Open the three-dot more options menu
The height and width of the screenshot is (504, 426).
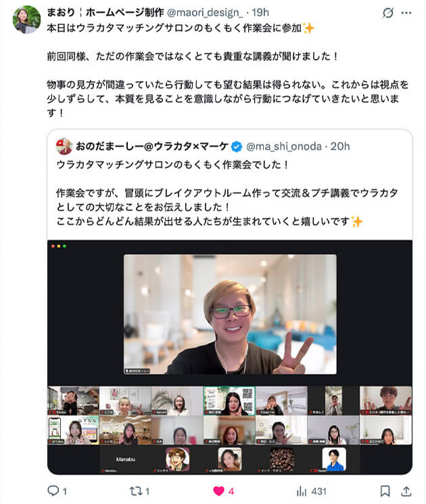[406, 13]
